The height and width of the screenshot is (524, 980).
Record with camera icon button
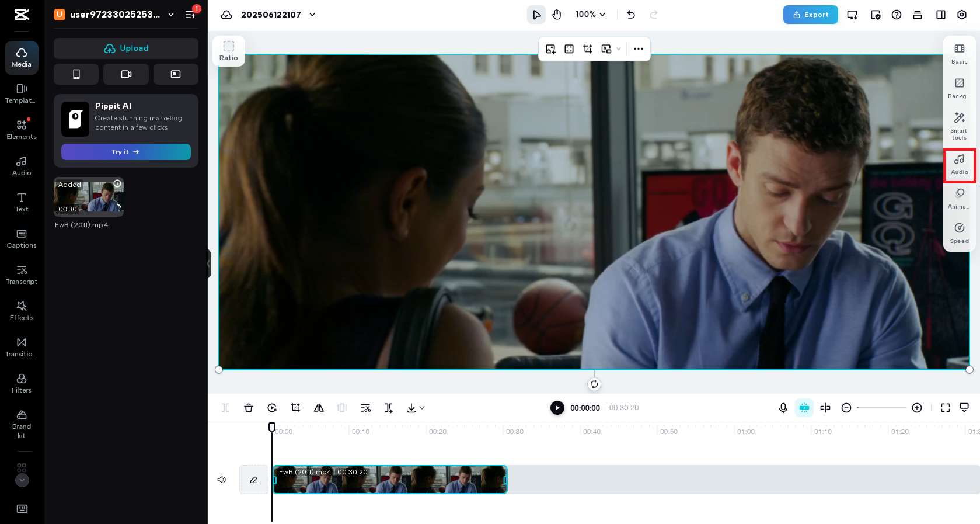(x=126, y=74)
